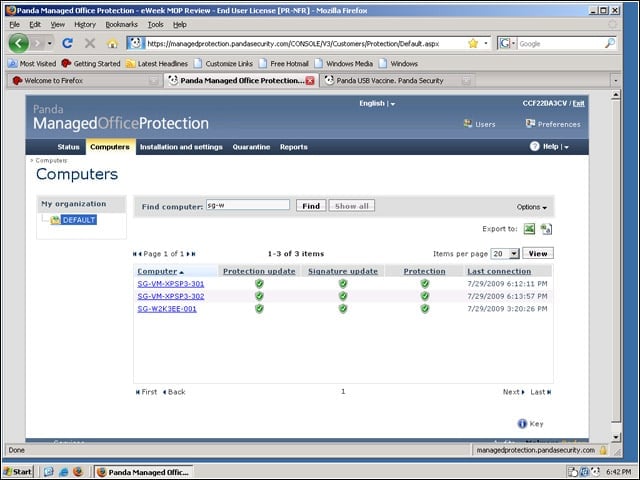This screenshot has width=640, height=480.
Task: Click Show Desktop in quick launch
Action: coord(49,472)
